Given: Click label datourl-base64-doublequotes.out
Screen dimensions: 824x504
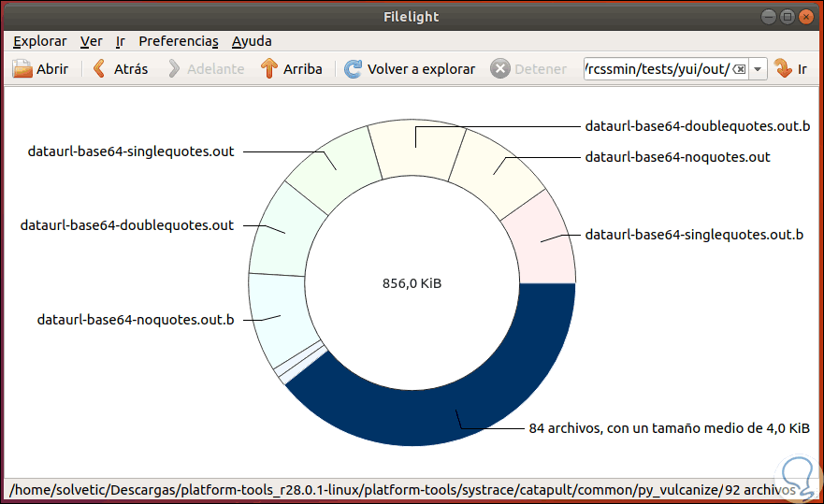Looking at the screenshot, I should 126,225.
